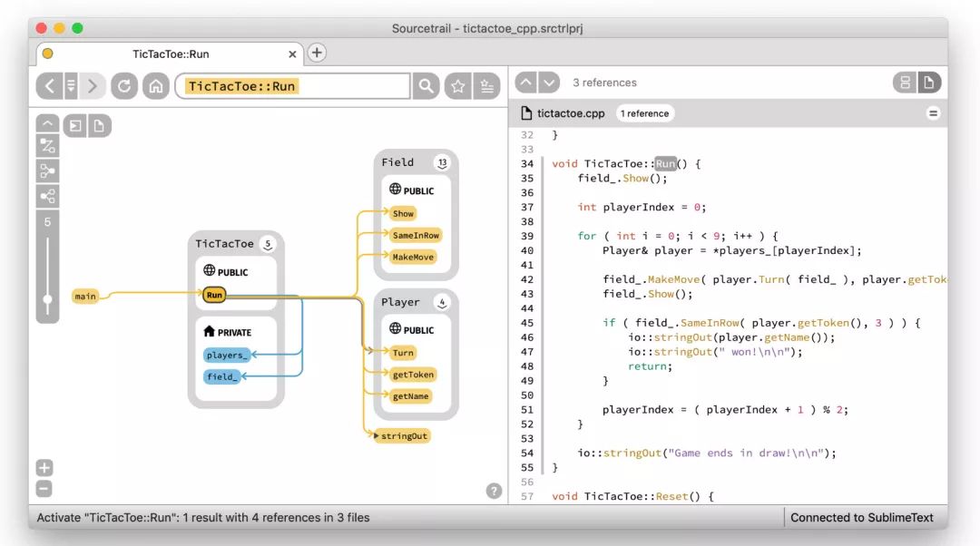Viewport: 980px width, 546px height.
Task: Select the getToken node in the graph
Action: tap(413, 375)
